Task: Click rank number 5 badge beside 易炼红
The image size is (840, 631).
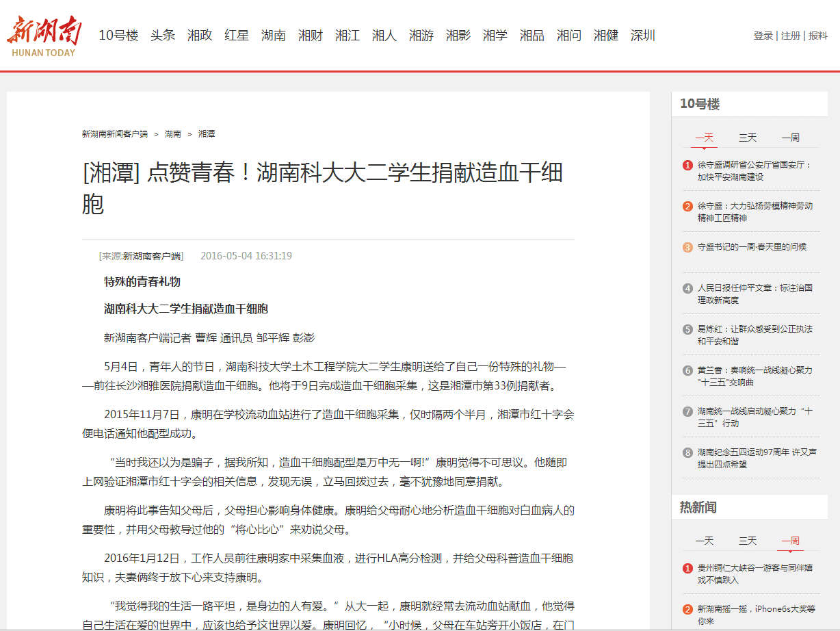Action: (687, 329)
